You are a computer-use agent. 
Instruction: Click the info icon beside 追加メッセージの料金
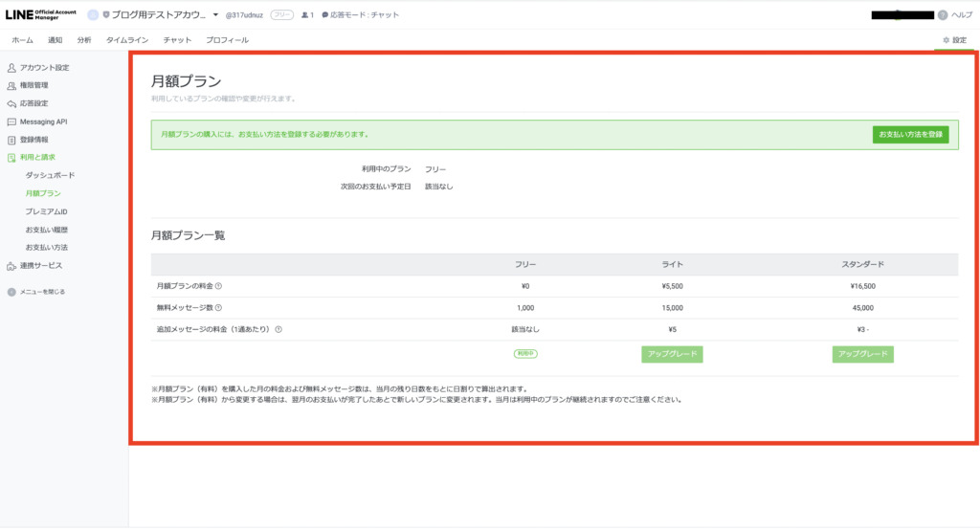click(x=278, y=330)
